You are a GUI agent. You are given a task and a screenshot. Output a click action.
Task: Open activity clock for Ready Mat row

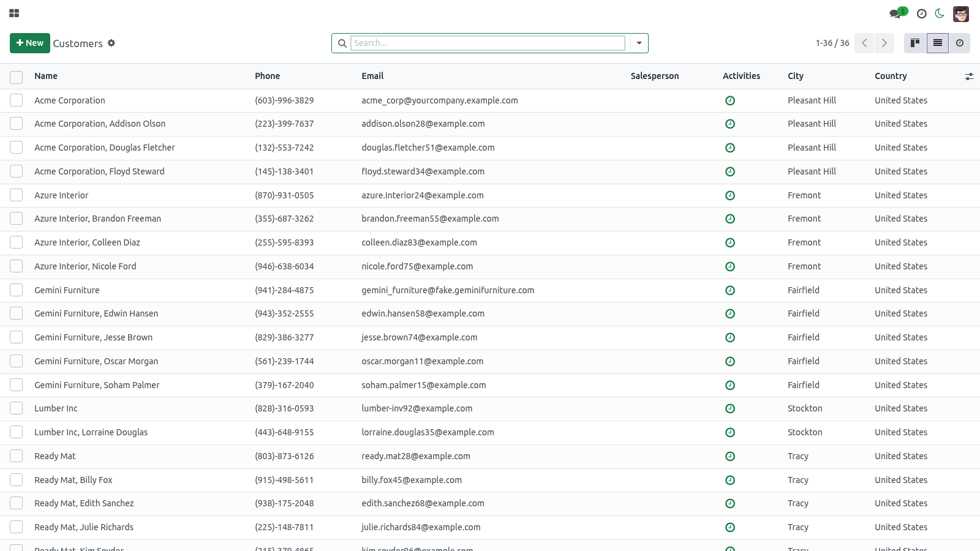pyautogui.click(x=730, y=456)
